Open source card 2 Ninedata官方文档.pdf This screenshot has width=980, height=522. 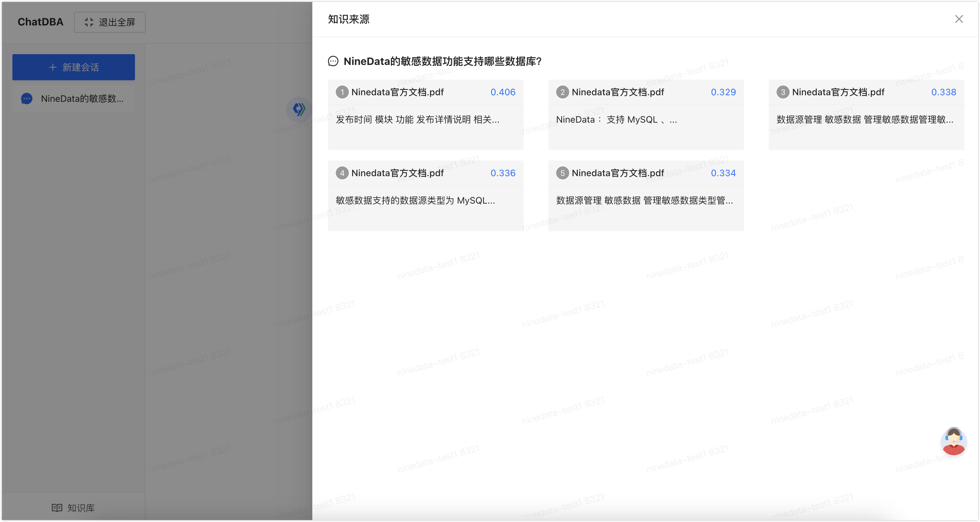(x=646, y=115)
